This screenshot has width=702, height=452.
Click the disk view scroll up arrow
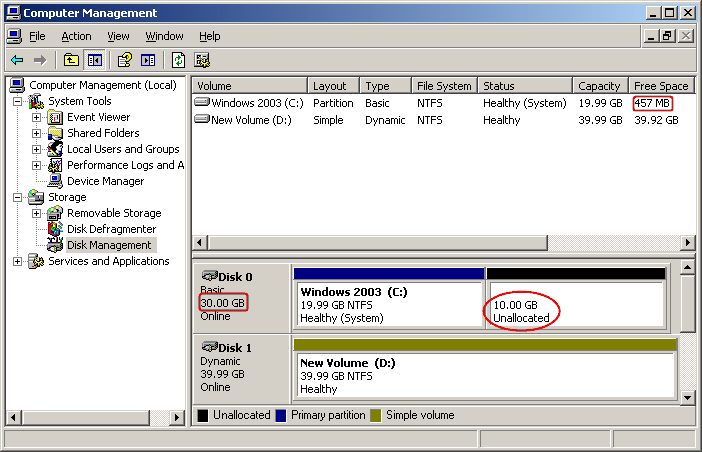point(687,268)
